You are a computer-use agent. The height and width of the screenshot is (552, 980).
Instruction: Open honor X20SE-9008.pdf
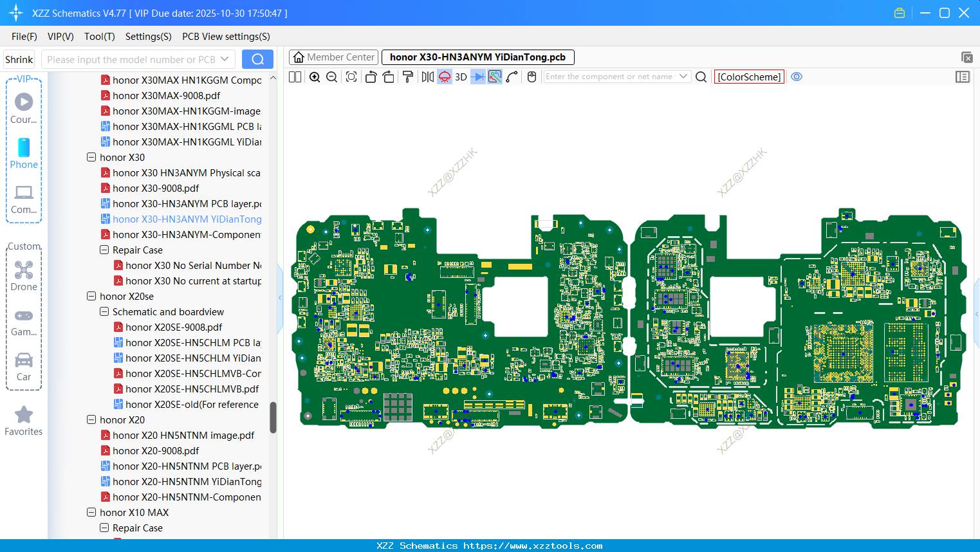(168, 327)
